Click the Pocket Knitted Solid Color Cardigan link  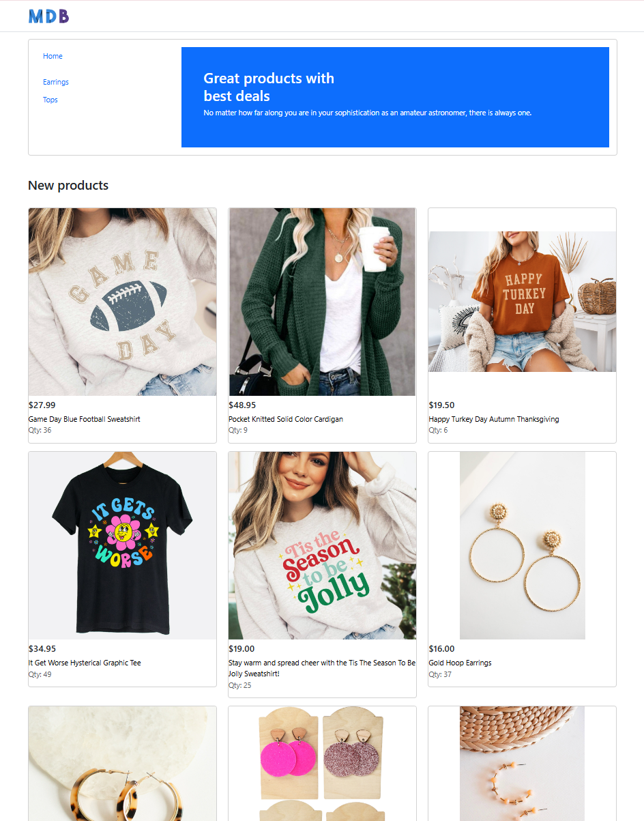click(286, 419)
